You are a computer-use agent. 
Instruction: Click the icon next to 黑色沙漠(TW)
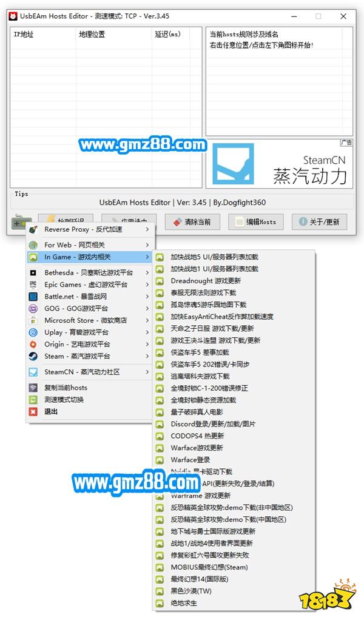click(x=160, y=591)
